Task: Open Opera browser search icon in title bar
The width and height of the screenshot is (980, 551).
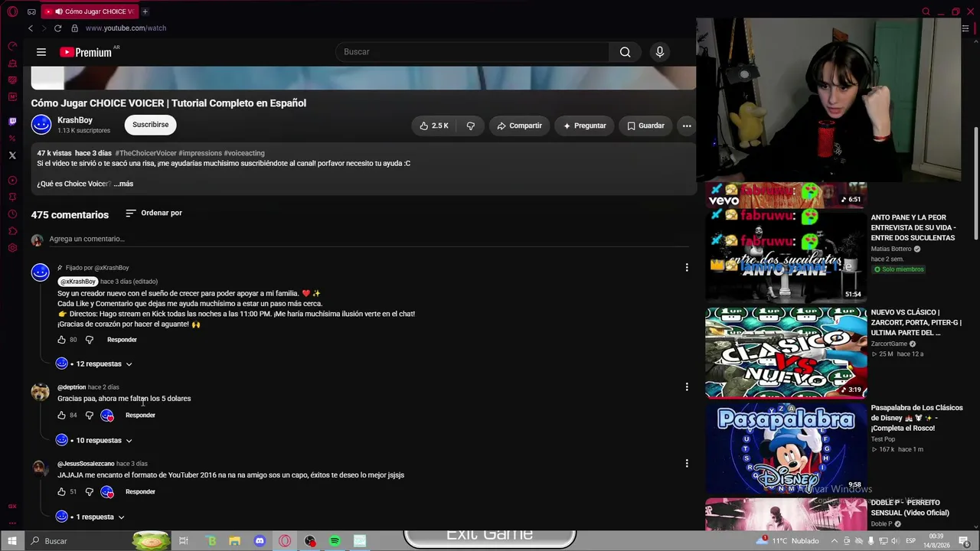Action: pos(926,11)
